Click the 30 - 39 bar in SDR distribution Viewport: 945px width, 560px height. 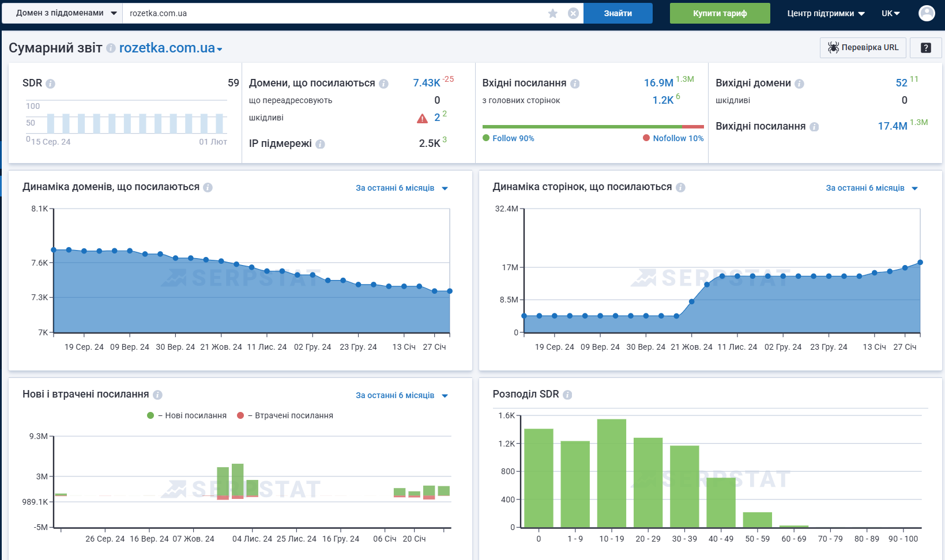click(684, 486)
